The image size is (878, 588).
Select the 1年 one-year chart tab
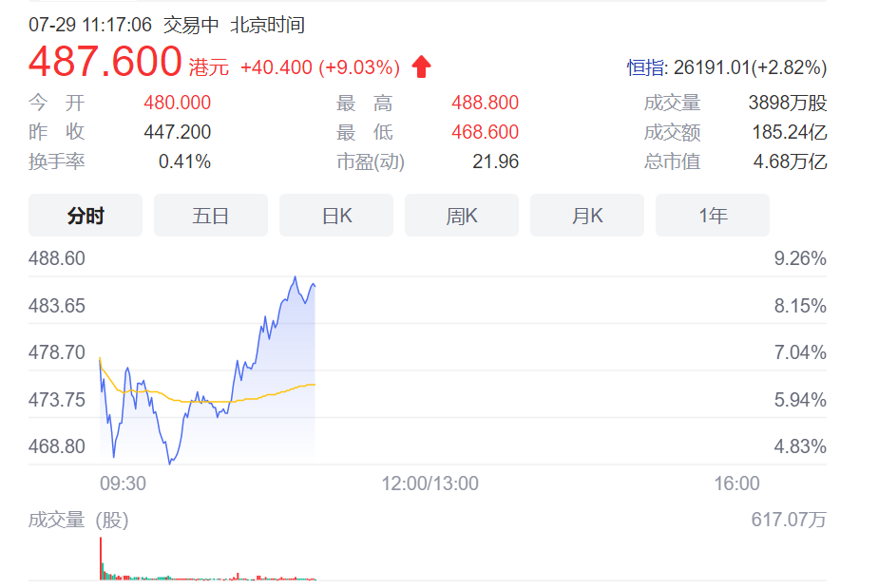(713, 216)
